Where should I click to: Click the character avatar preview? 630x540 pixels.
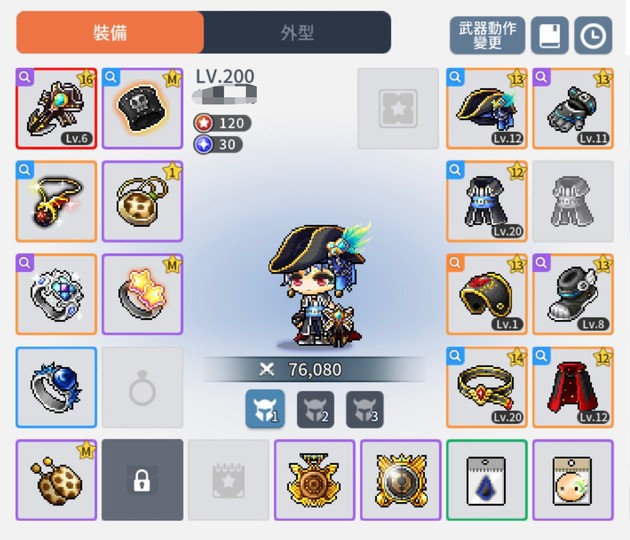(x=319, y=285)
